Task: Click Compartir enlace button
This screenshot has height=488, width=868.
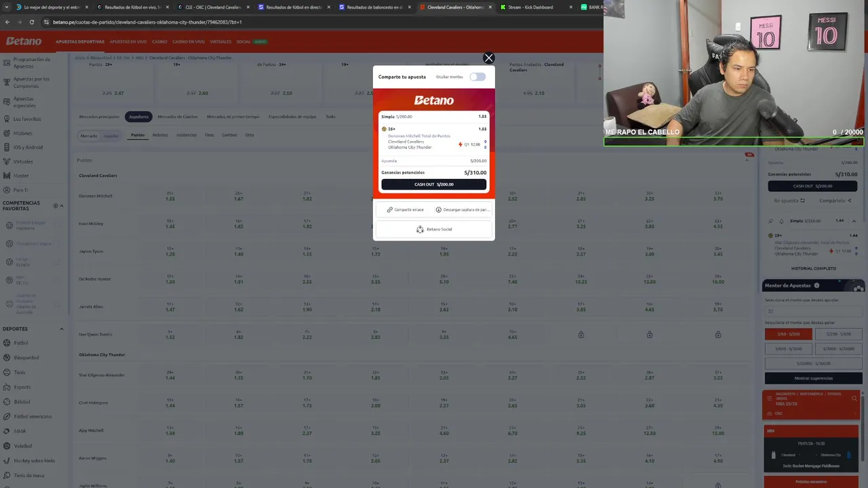Action: click(405, 209)
